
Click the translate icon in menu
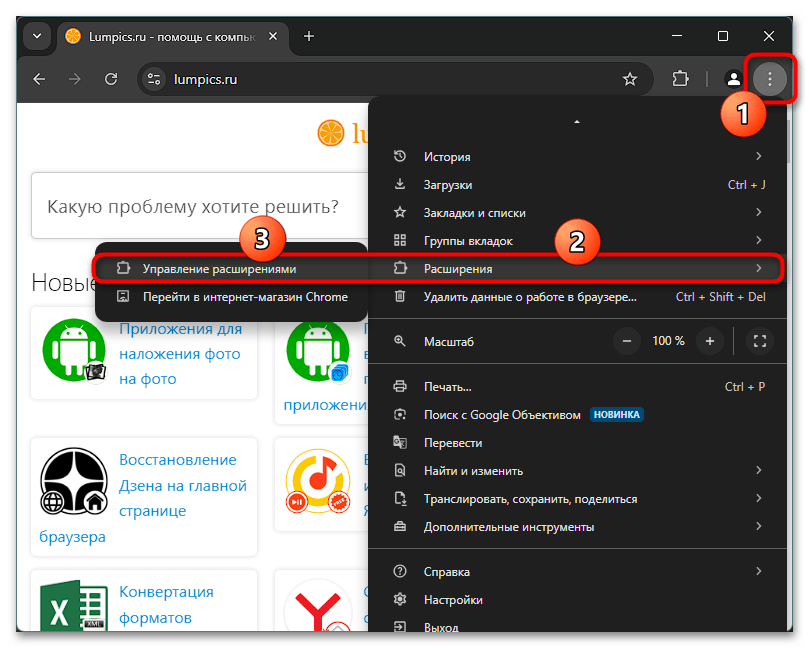[x=400, y=442]
